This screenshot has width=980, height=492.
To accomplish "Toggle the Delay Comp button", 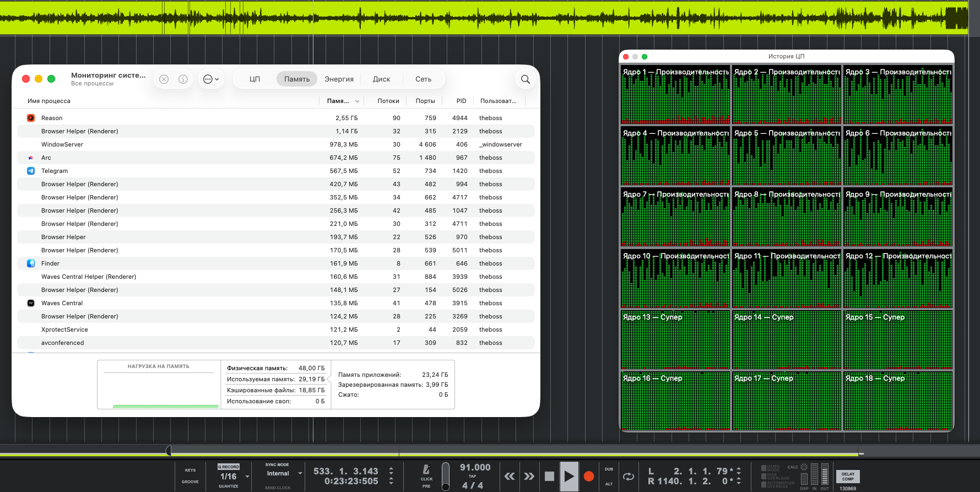I will [847, 477].
